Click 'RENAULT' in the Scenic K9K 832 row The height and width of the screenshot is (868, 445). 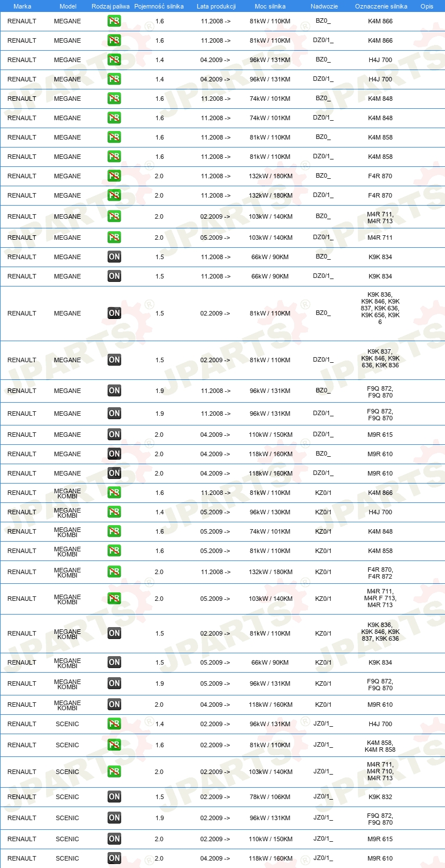click(x=22, y=797)
